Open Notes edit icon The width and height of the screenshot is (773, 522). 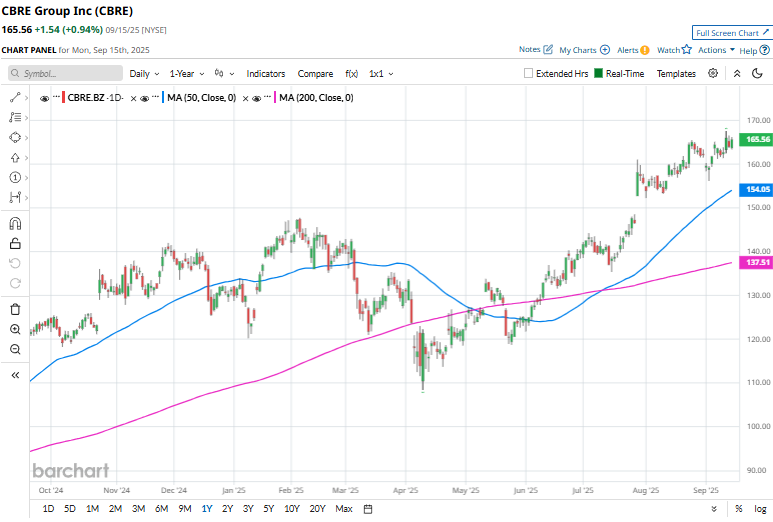pyautogui.click(x=548, y=49)
